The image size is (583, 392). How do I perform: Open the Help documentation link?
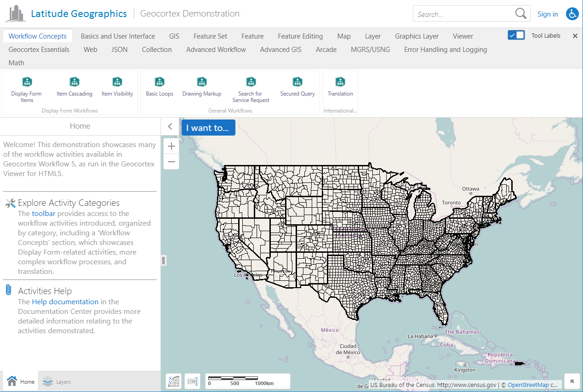(65, 301)
